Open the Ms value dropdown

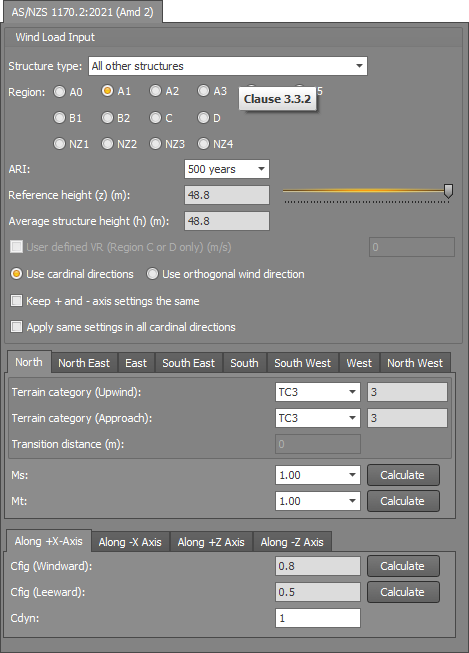coord(318,475)
